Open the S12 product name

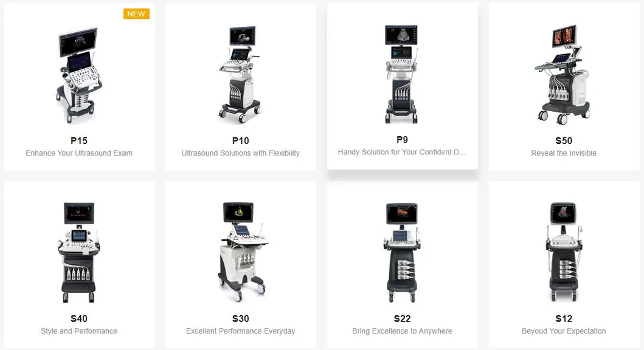pyautogui.click(x=564, y=319)
